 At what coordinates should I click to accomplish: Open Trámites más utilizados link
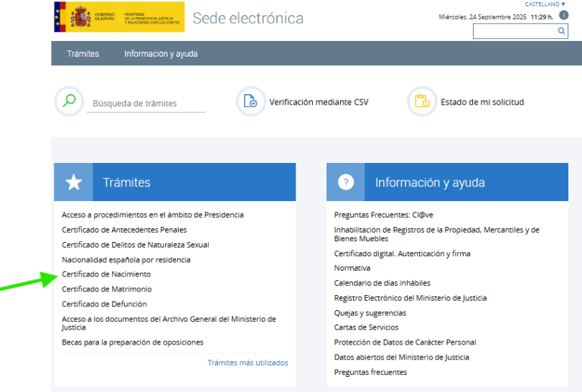tap(248, 363)
